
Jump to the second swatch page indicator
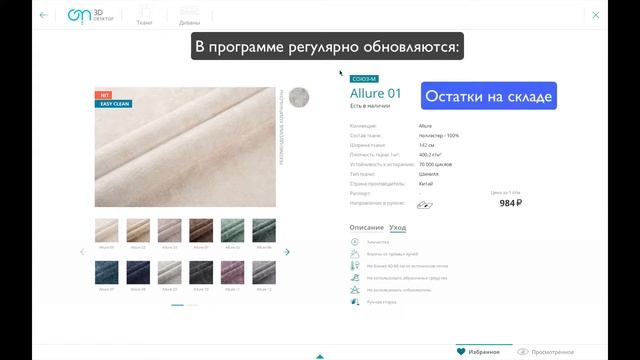coord(192,305)
